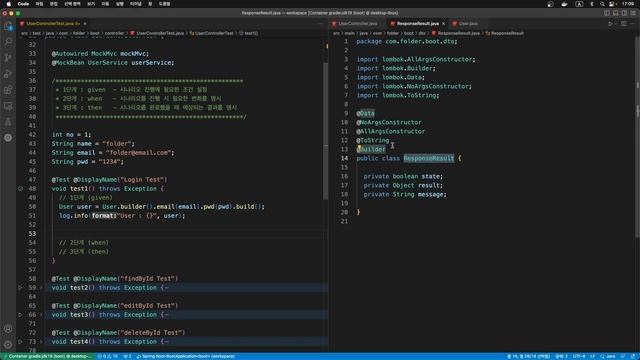
Task: Open the Code application menu
Action: point(23,4)
